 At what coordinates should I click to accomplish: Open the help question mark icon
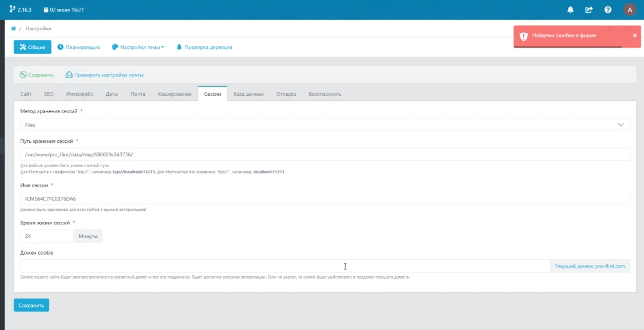(x=608, y=10)
